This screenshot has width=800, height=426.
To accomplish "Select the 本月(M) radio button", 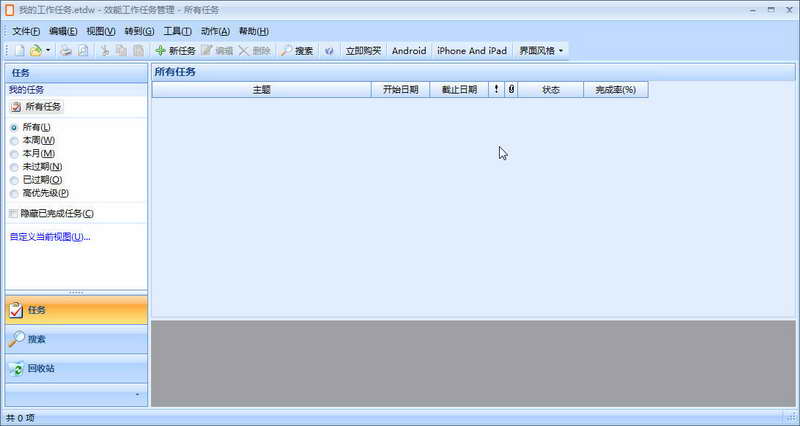I will coord(14,154).
